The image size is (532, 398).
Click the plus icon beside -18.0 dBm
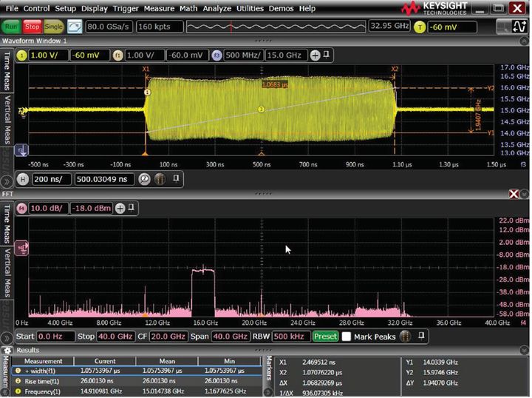(120, 208)
